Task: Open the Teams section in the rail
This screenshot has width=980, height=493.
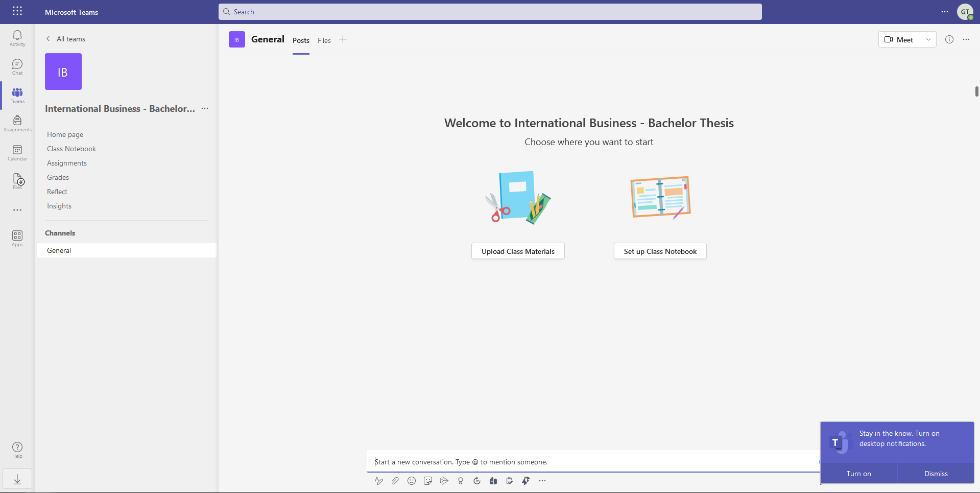Action: 17,96
